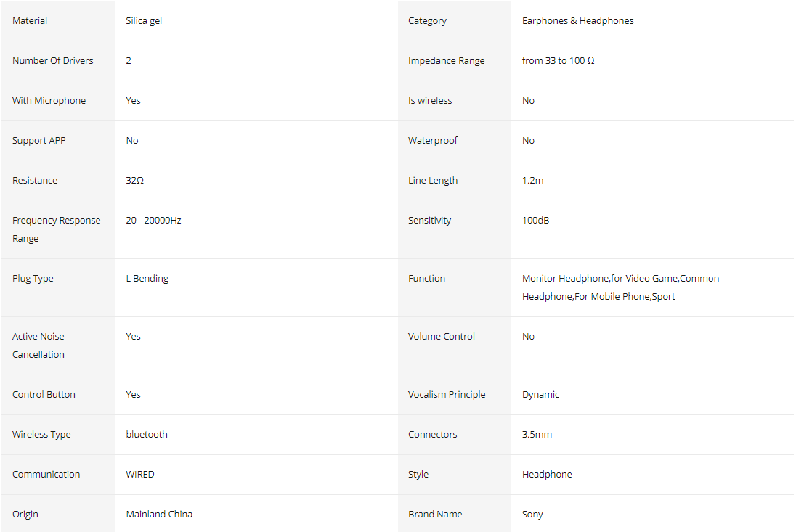The image size is (796, 532).
Task: Select the 3.5mm connectors value
Action: click(x=537, y=435)
